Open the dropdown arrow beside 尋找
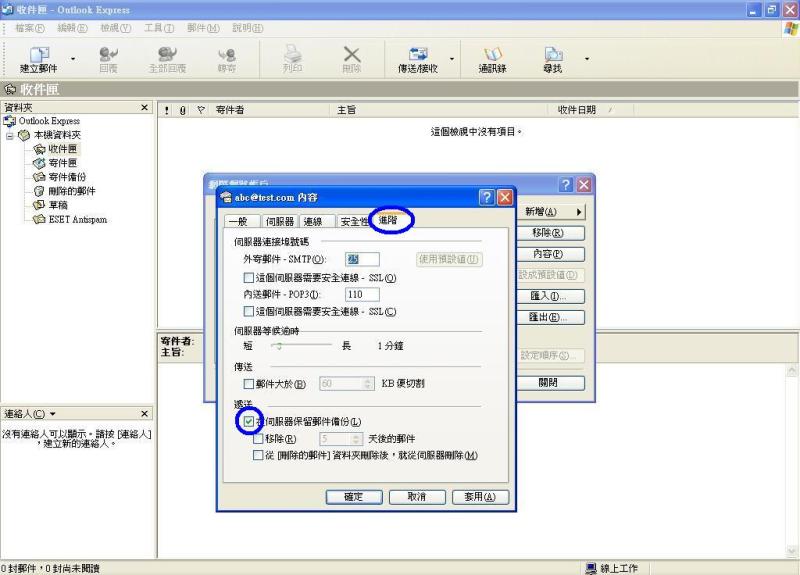This screenshot has height=575, width=800. pyautogui.click(x=587, y=59)
